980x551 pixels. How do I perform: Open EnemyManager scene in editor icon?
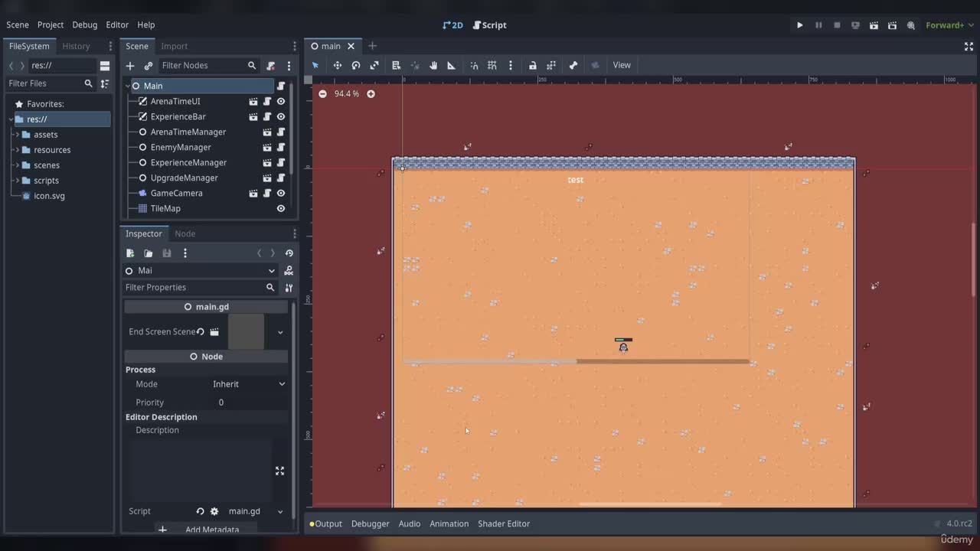pyautogui.click(x=267, y=147)
